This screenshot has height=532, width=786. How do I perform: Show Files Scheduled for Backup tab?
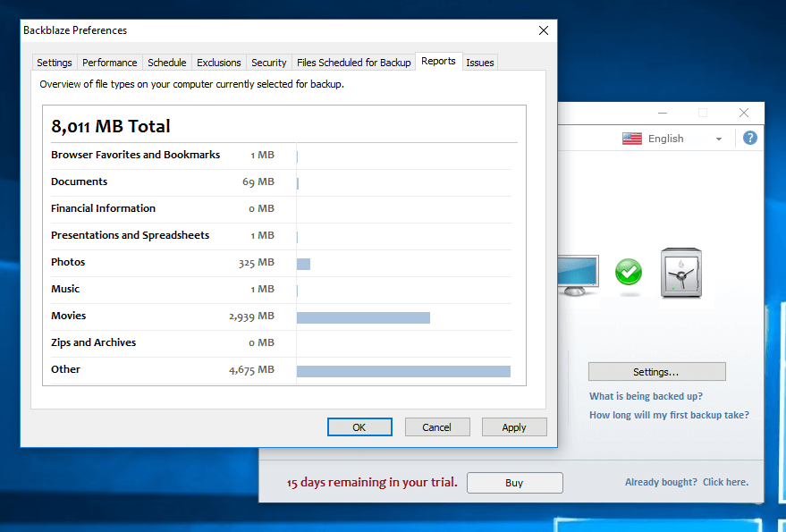[354, 63]
